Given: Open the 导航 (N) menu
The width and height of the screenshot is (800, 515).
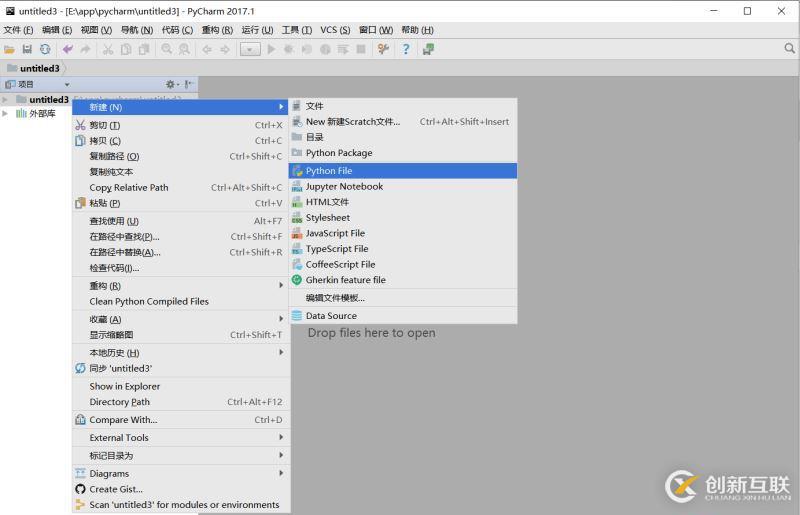Looking at the screenshot, I should pyautogui.click(x=137, y=30).
